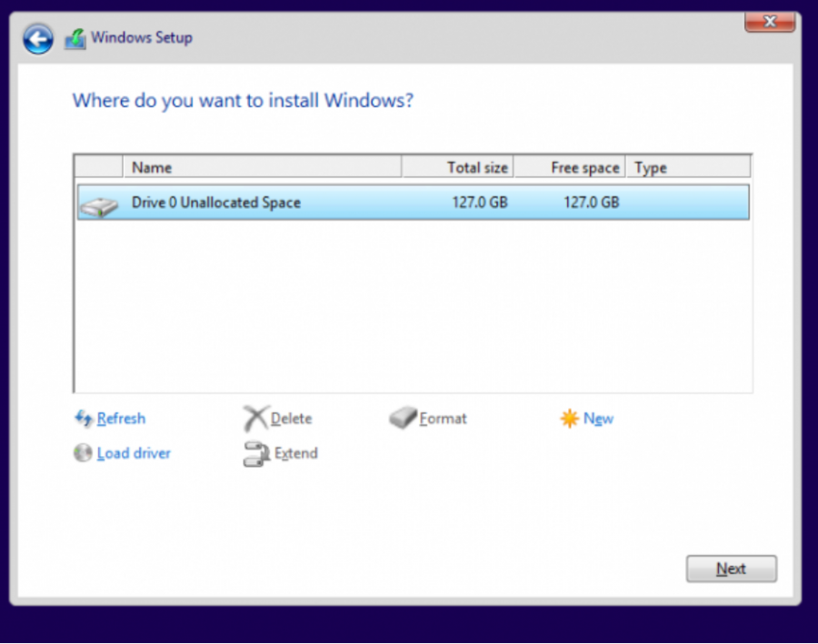Select the Drive 0 Unallocated Space row
The image size is (818, 644).
(x=414, y=203)
